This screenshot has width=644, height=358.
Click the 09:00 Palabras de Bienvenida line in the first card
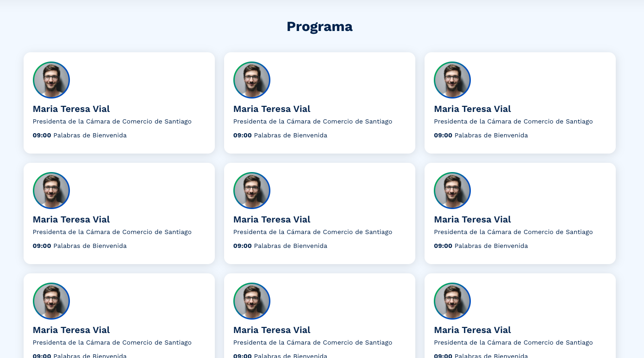[x=80, y=136]
